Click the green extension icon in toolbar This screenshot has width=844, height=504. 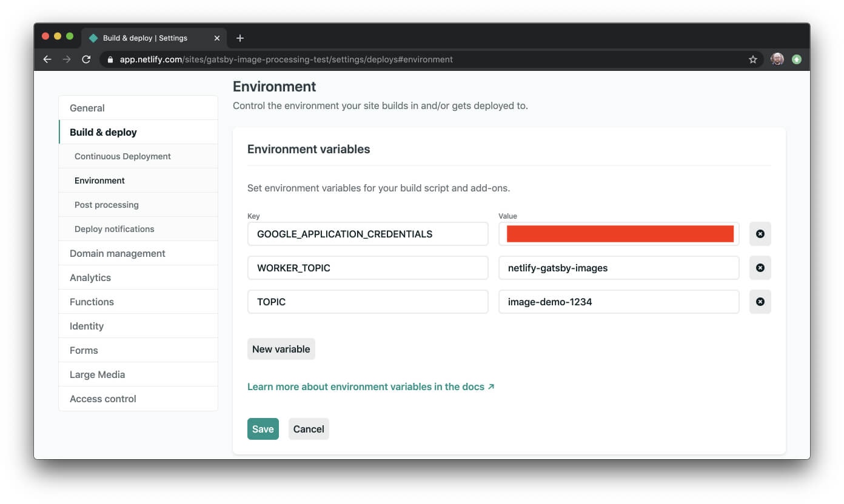coord(797,59)
